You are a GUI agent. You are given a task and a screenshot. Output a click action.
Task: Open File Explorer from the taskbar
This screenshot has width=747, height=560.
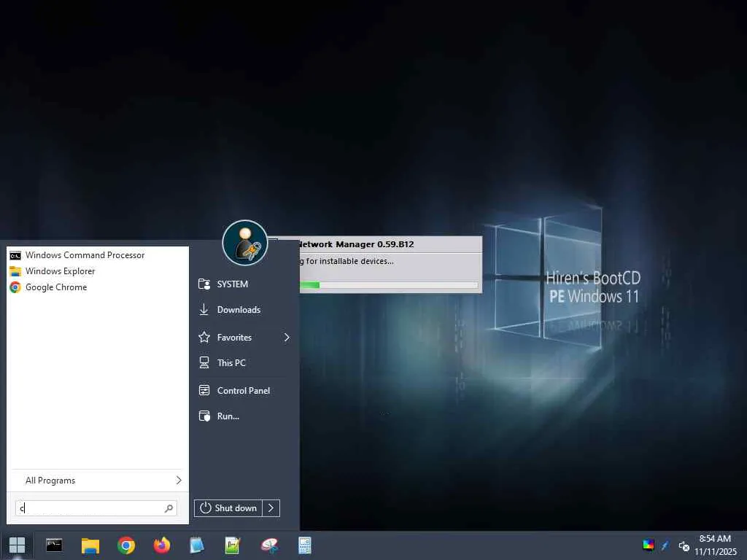(90, 545)
